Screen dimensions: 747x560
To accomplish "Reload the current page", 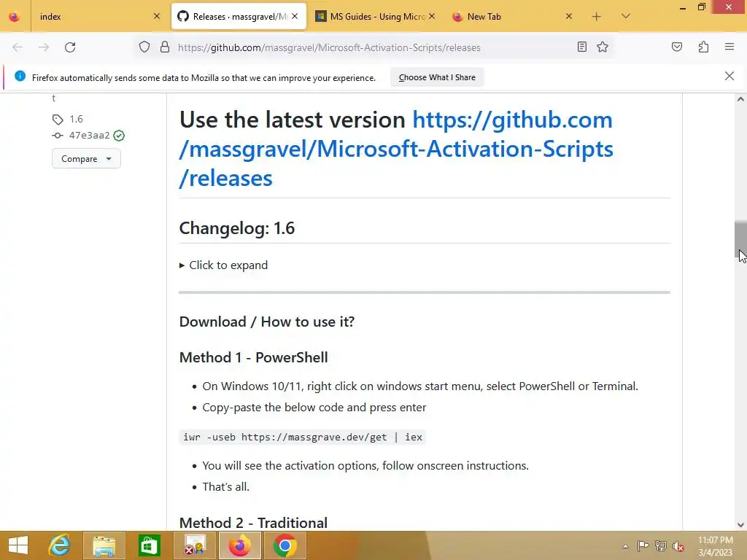I will 70,47.
